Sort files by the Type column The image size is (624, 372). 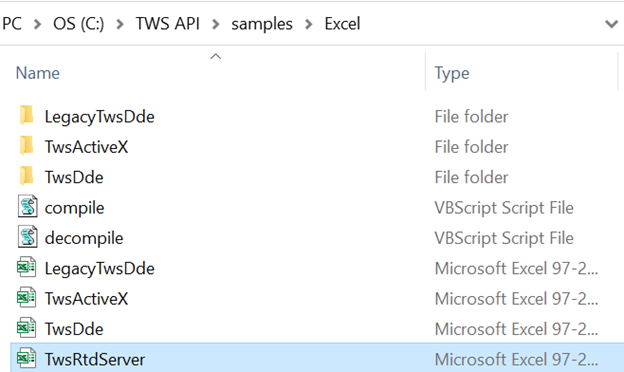pyautogui.click(x=452, y=74)
